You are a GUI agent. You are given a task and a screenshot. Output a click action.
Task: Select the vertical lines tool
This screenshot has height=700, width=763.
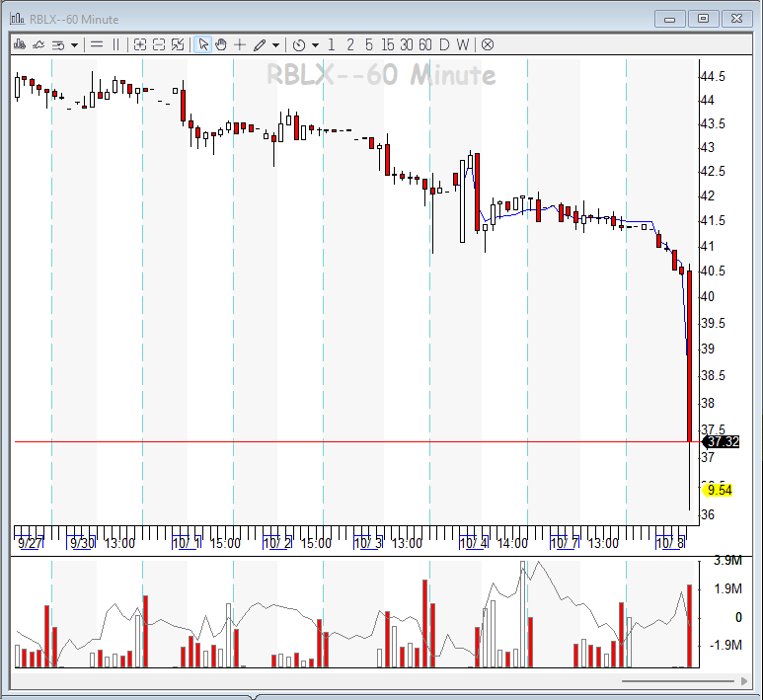tap(115, 44)
